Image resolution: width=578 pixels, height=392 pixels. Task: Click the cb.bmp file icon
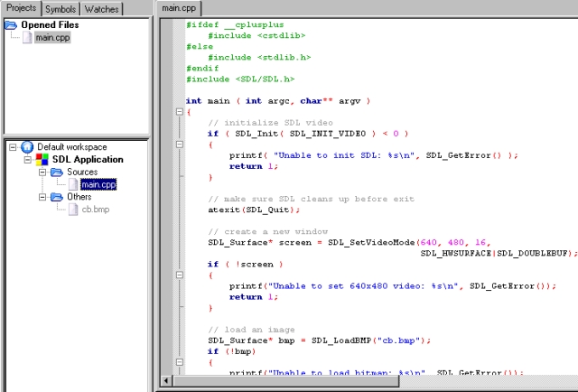point(73,210)
